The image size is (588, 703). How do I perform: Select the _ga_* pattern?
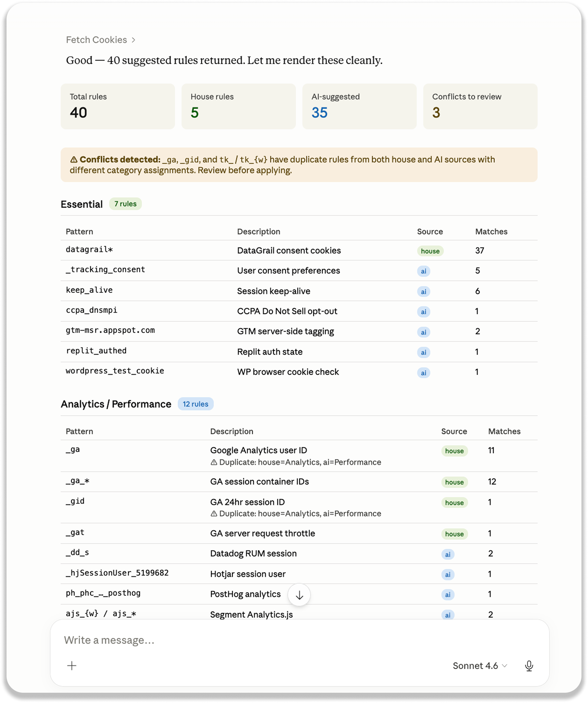coord(78,481)
